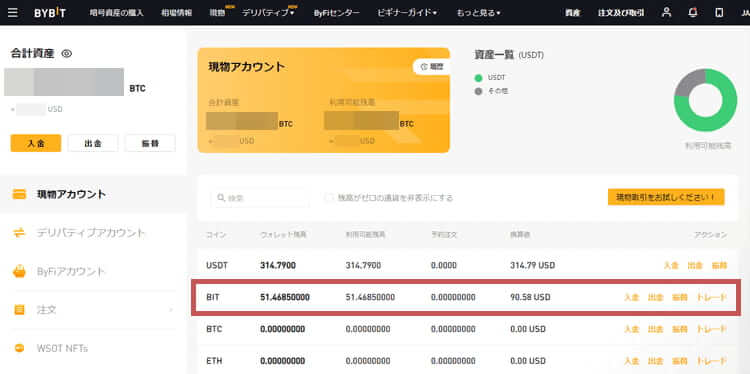Open the 暗号資産の購入 menu

[x=116, y=13]
